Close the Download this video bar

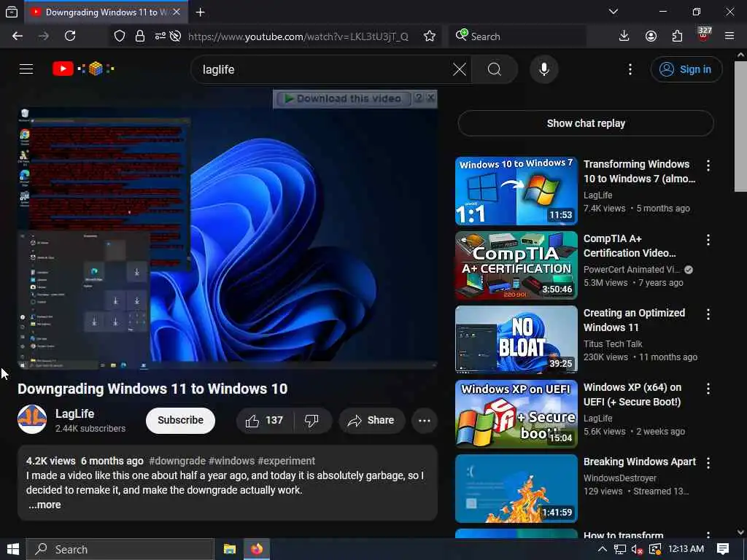430,98
